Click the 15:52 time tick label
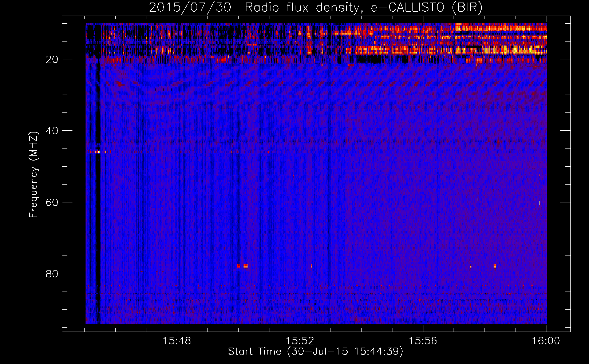 (x=300, y=341)
